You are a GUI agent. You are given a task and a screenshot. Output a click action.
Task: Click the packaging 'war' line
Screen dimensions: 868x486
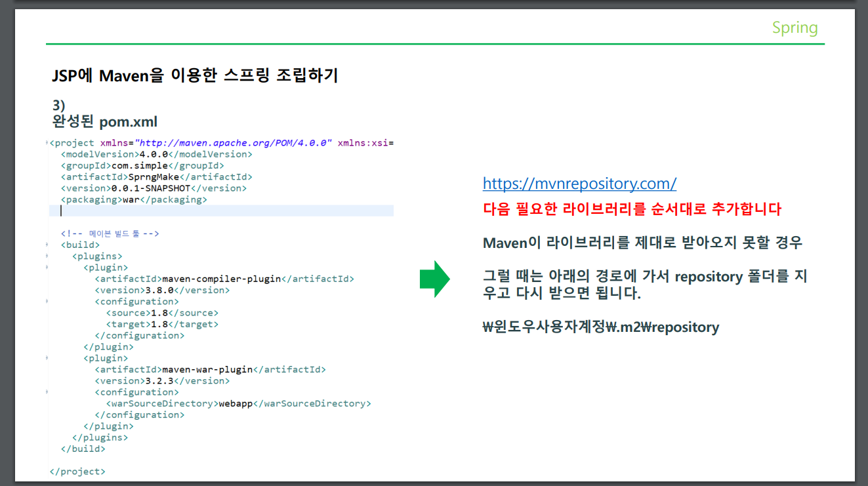coord(134,199)
